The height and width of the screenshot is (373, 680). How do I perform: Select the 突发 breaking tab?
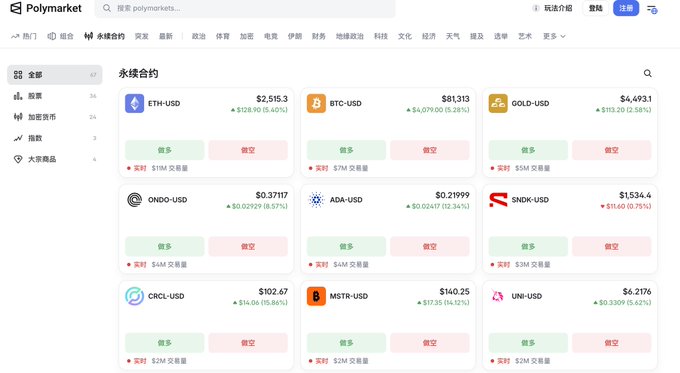click(141, 36)
